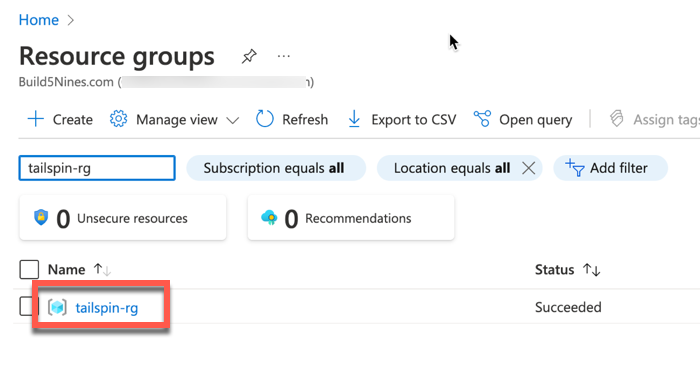Click the Create plus icon

pyautogui.click(x=36, y=120)
